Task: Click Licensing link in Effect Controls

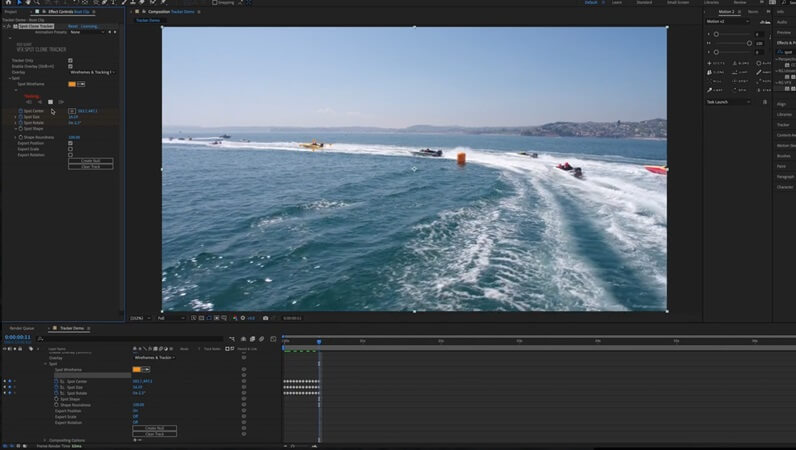Action: pos(89,26)
